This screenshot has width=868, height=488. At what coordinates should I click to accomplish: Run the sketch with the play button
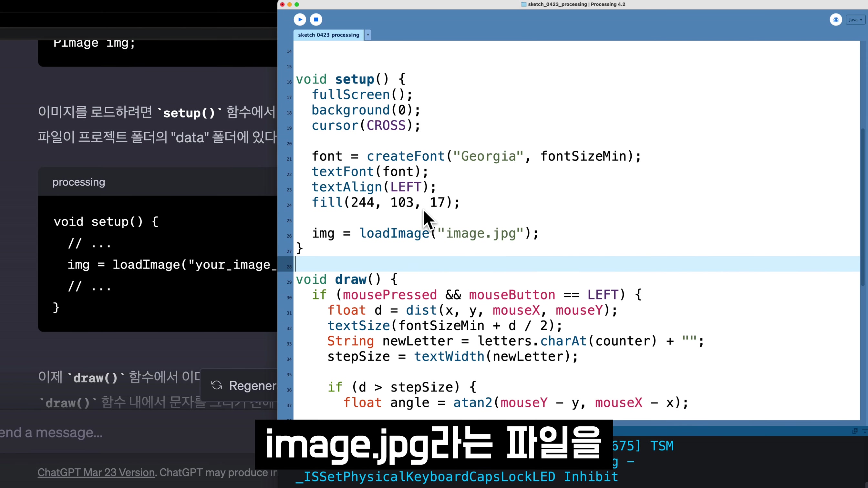tap(300, 20)
